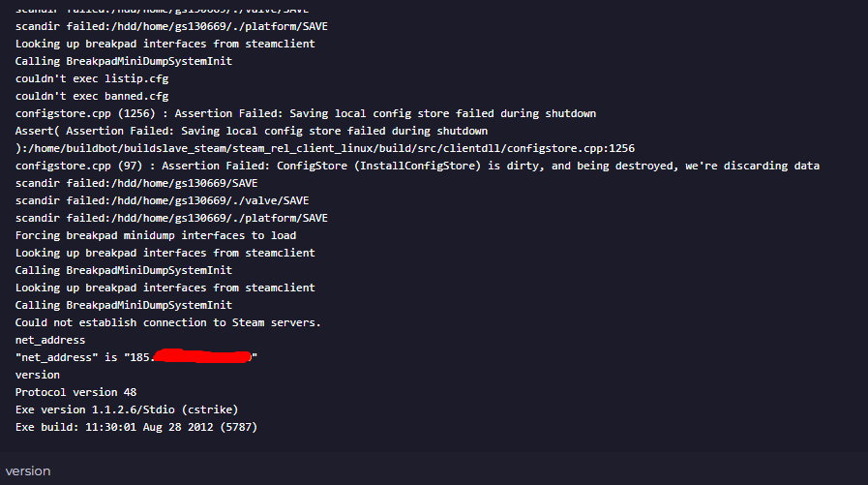Viewport: 868px width, 485px height.
Task: Click the standalone "net_address" command echo line
Action: click(50, 340)
